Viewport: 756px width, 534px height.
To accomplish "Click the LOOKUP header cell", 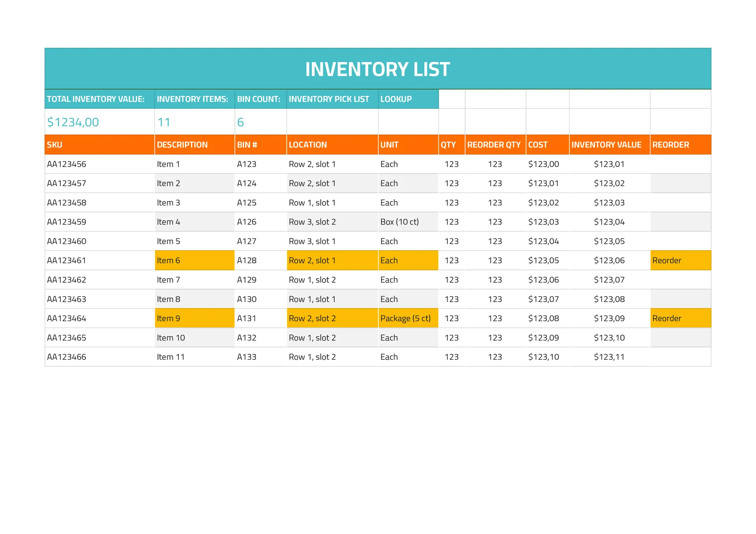I will click(x=396, y=99).
